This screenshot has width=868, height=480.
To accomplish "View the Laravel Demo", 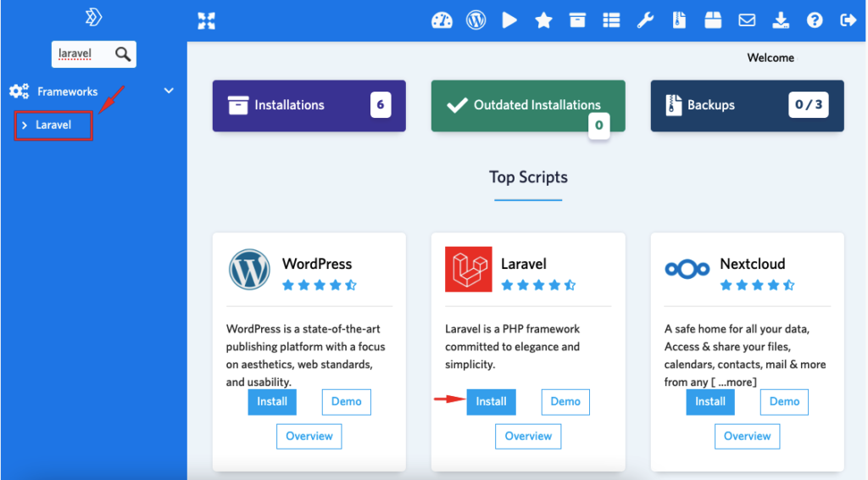I will point(565,402).
